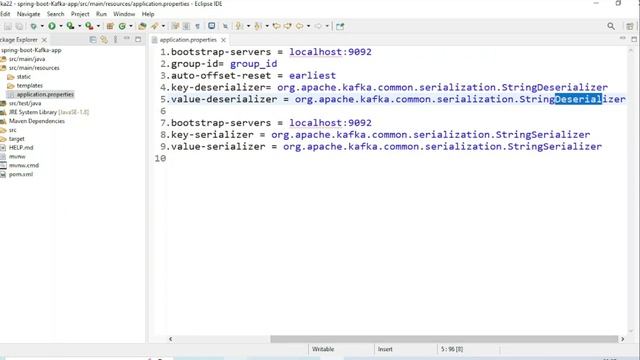
Task: Click the New Java Class icon
Action: click(122, 26)
